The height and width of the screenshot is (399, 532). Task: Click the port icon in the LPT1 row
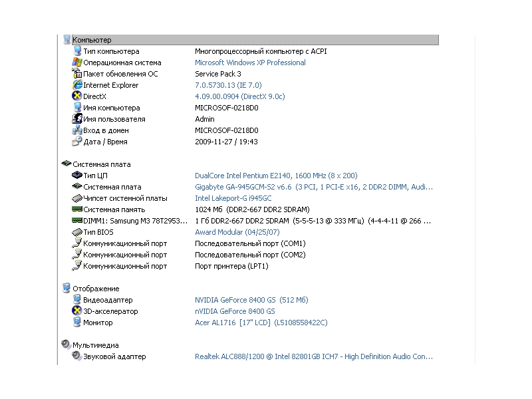(77, 265)
